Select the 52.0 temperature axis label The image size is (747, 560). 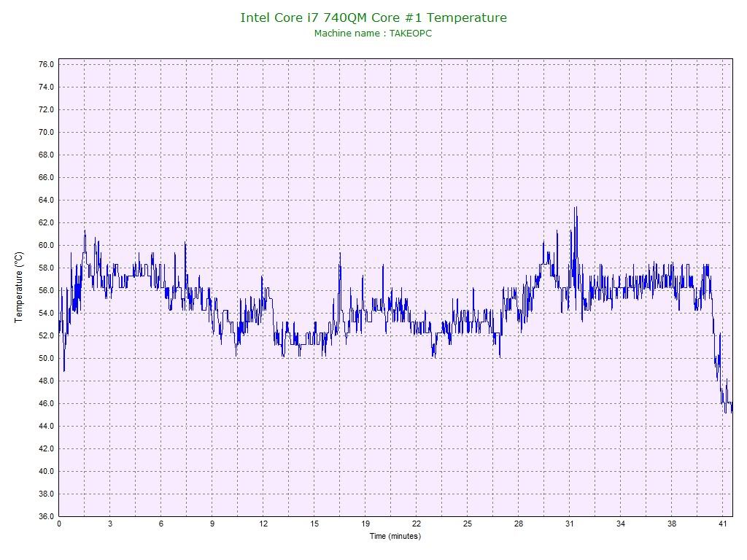pos(46,335)
